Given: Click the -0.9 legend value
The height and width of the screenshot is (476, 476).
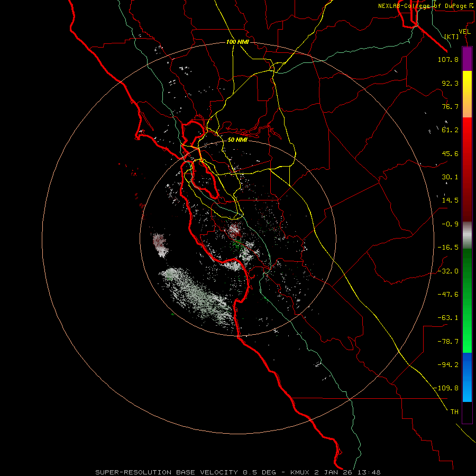Looking at the screenshot, I should pos(450,224).
